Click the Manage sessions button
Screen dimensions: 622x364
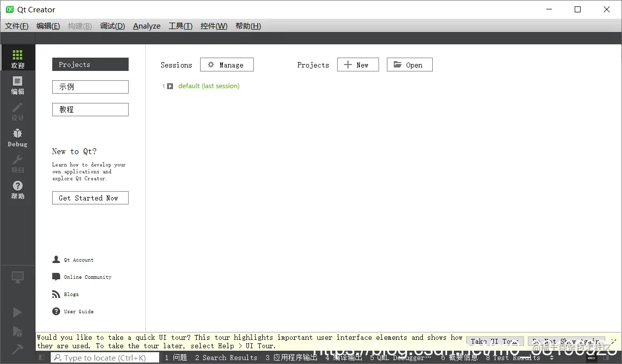[x=227, y=65]
